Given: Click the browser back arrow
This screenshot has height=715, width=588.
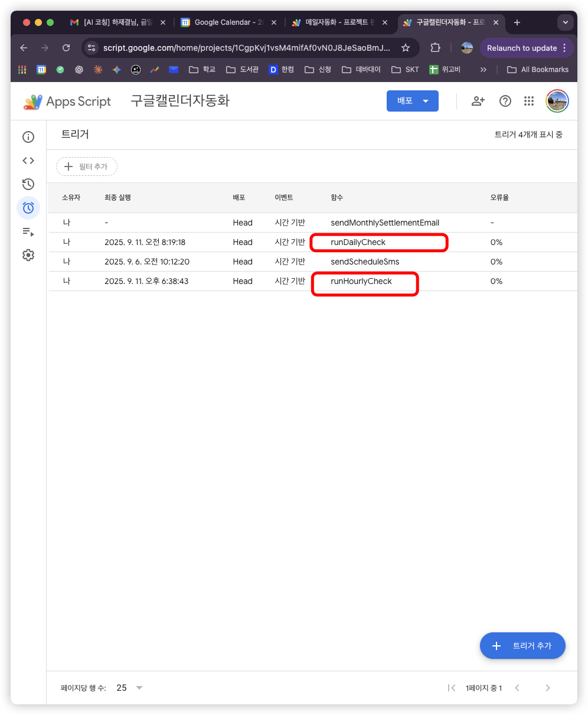Looking at the screenshot, I should click(24, 48).
